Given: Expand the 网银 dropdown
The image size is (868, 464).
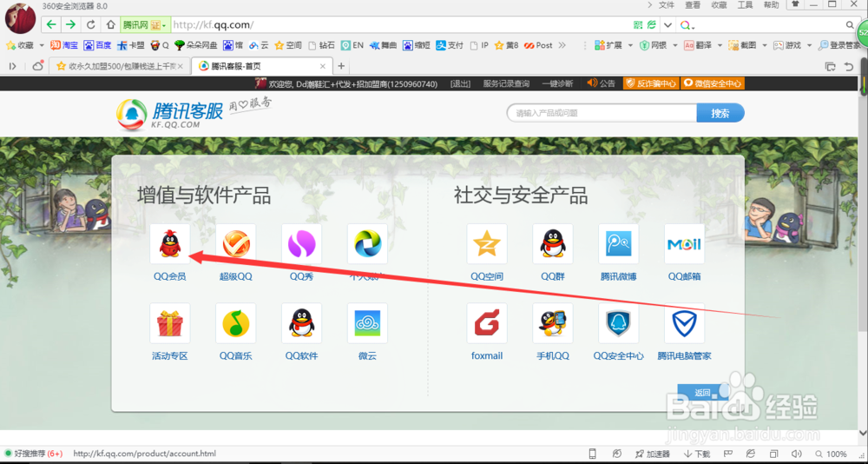Looking at the screenshot, I should [674, 45].
